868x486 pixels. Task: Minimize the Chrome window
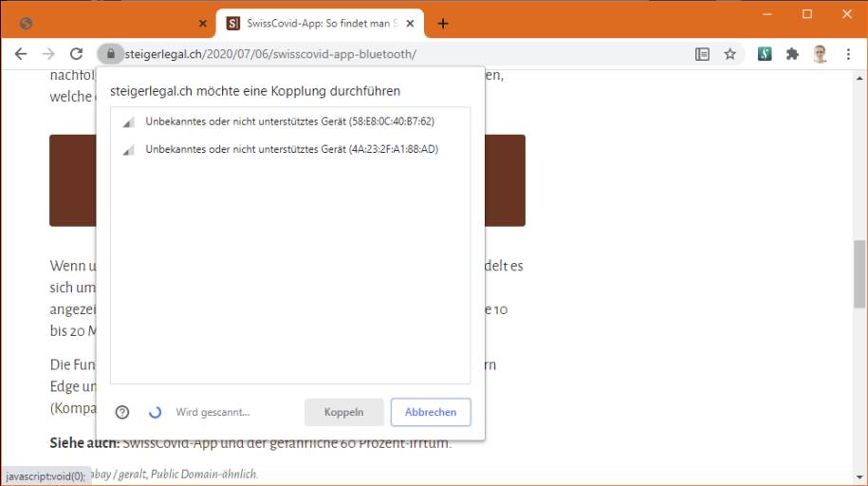point(767,14)
